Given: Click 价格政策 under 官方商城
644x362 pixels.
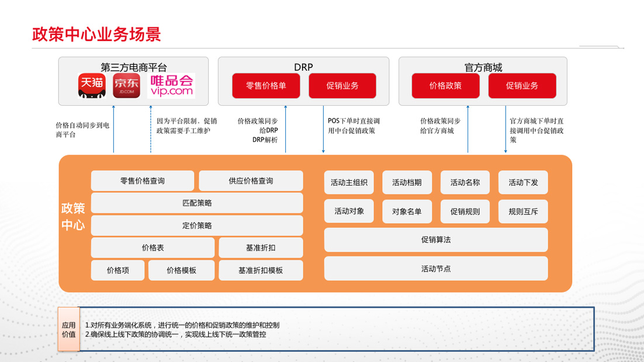Looking at the screenshot, I should point(445,86).
